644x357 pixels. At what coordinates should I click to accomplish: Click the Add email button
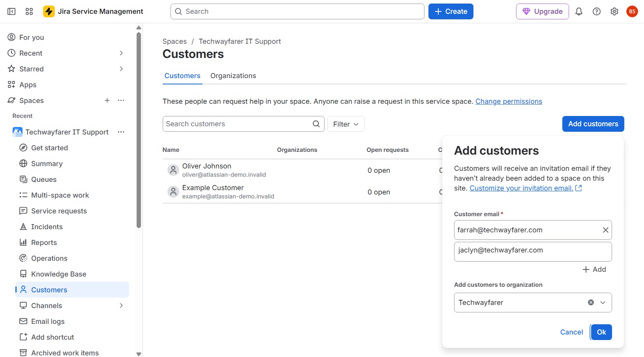click(x=594, y=269)
